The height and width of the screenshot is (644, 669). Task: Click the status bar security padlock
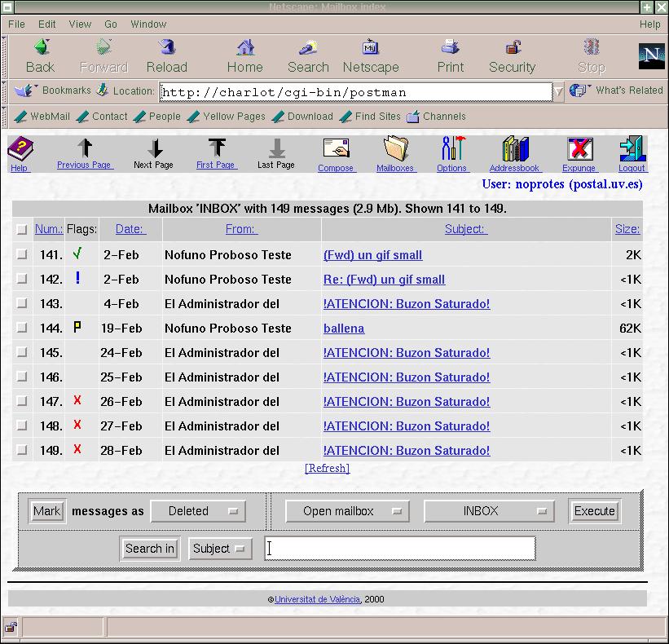tap(11, 627)
